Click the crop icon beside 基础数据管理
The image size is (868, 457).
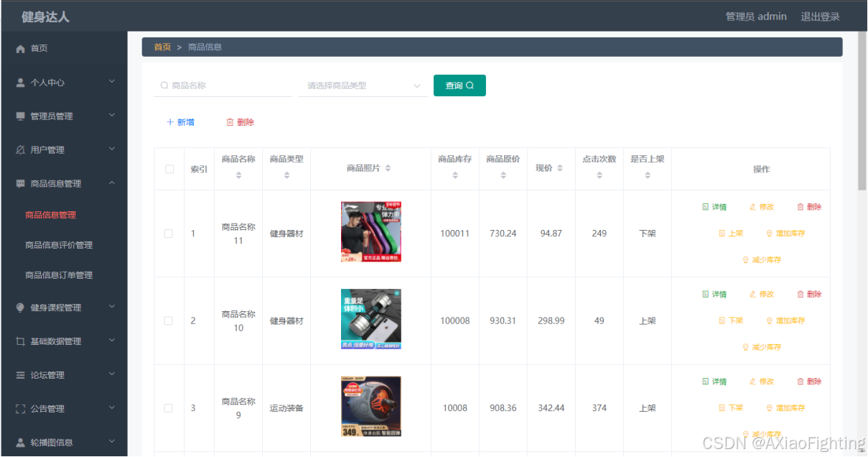click(21, 341)
